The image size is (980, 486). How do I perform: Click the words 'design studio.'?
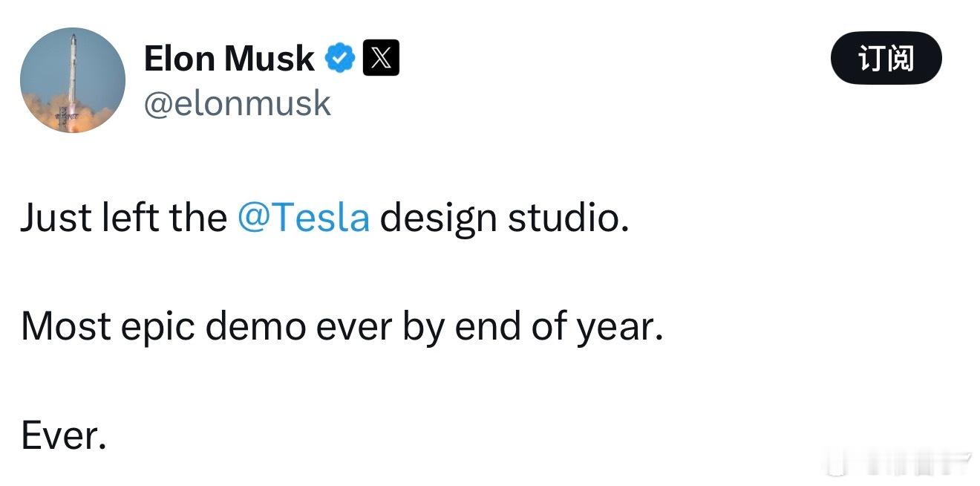coord(505,218)
